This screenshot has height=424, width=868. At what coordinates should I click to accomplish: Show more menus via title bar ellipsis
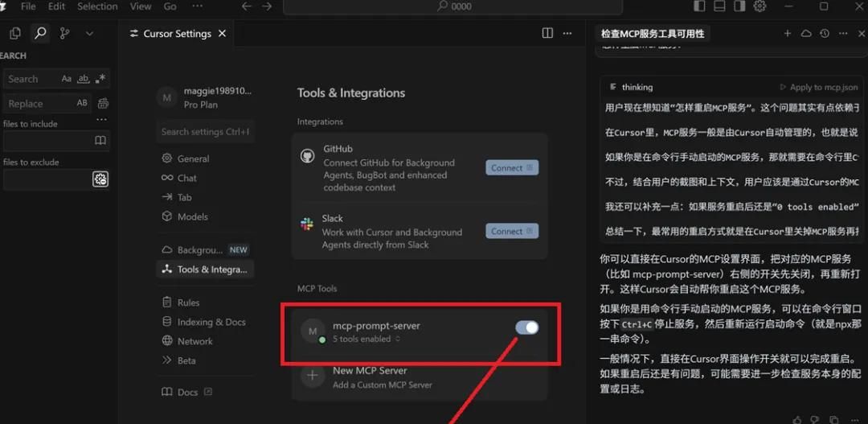197,6
